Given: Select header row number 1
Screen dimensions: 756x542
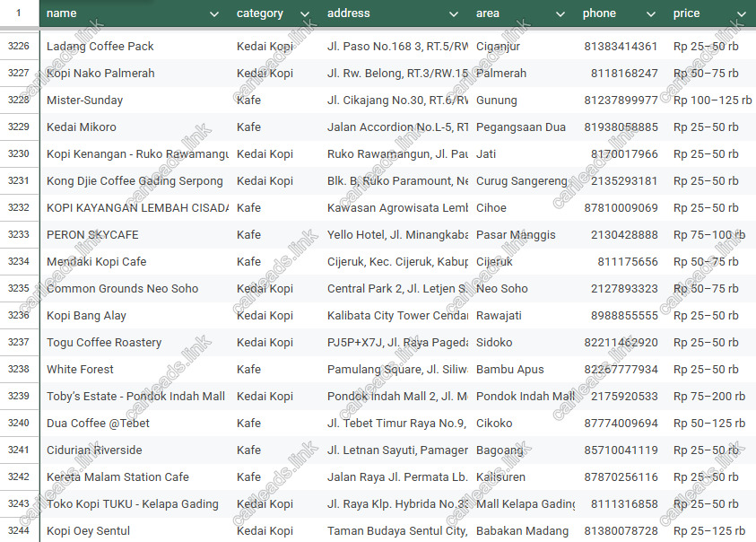Looking at the screenshot, I should [x=20, y=13].
